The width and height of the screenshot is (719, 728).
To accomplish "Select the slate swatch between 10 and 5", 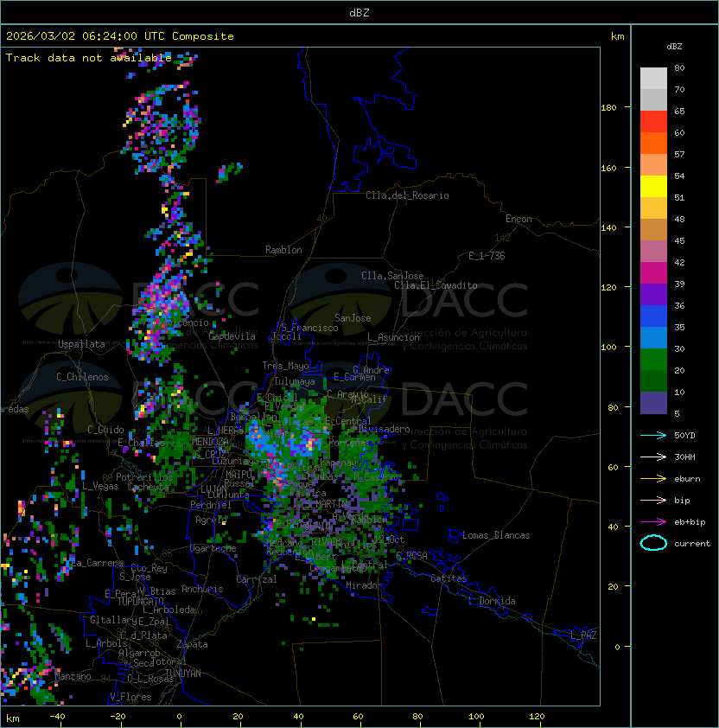I will tap(653, 403).
